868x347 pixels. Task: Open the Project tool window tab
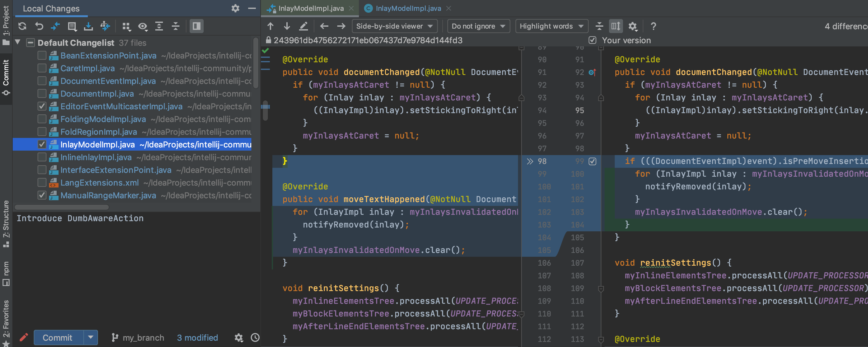click(6, 25)
